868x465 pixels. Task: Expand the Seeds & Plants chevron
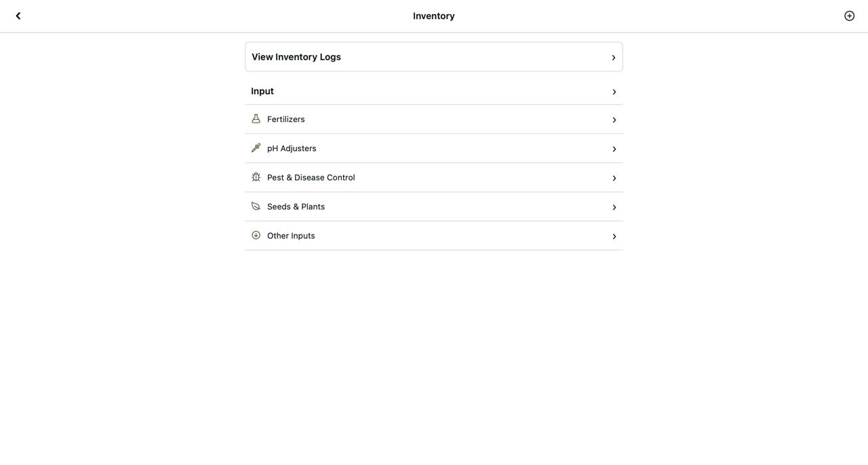click(614, 207)
